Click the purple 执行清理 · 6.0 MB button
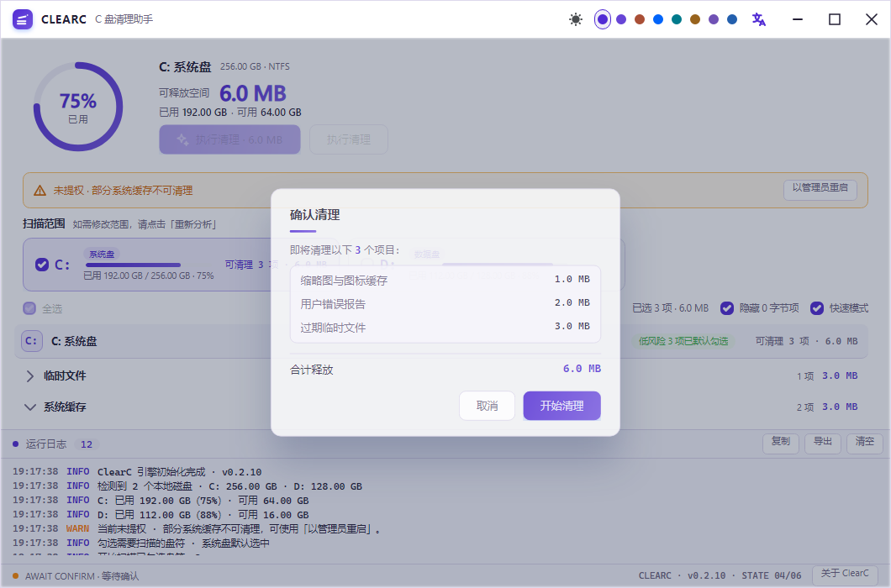This screenshot has height=588, width=891. click(x=229, y=139)
